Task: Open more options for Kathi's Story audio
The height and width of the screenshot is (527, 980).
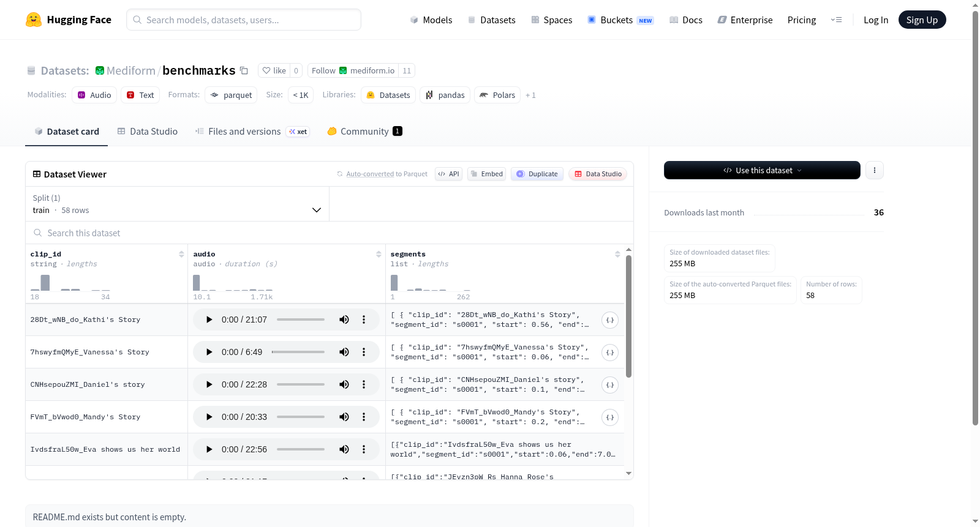Action: [364, 320]
